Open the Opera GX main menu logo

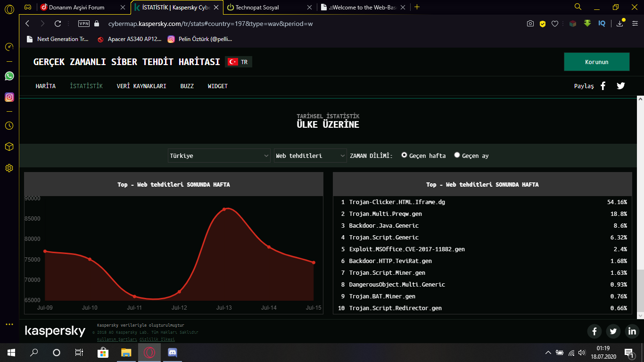(9, 10)
